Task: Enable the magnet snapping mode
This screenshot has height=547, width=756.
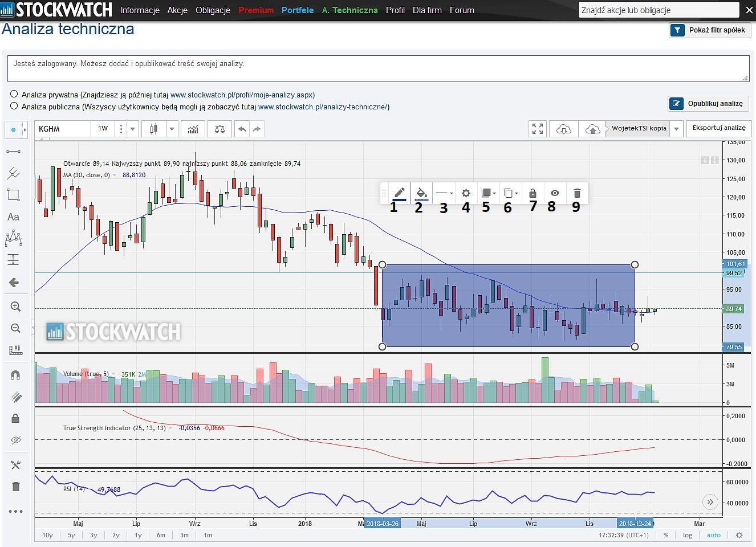Action: click(15, 374)
